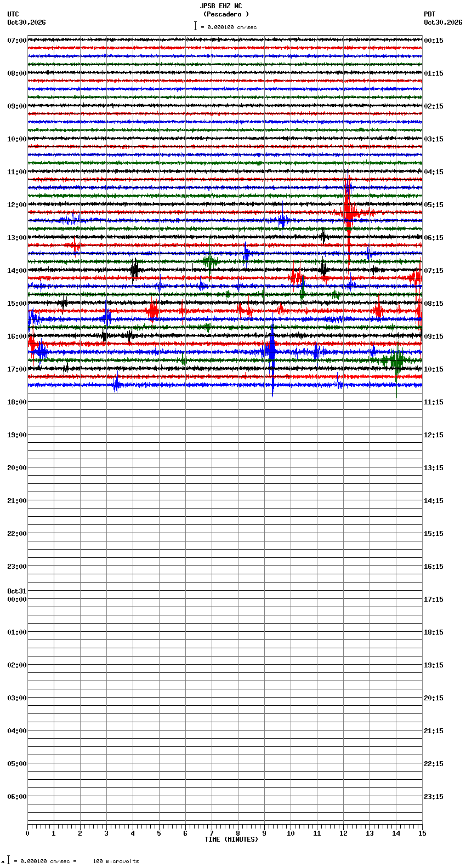Click the 'Oct30,2026' date under UTC
The width and height of the screenshot is (466, 868).
[x=27, y=22]
